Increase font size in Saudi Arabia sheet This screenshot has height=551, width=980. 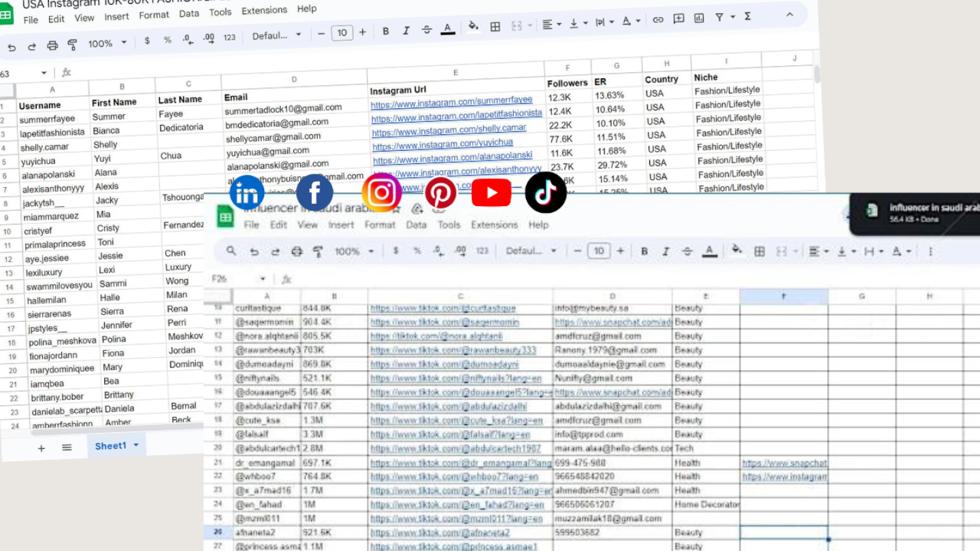(x=620, y=252)
